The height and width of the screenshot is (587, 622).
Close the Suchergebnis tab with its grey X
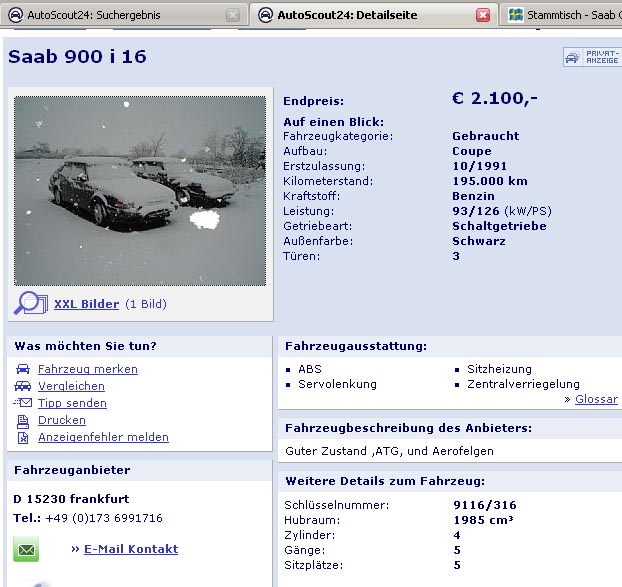[x=233, y=15]
